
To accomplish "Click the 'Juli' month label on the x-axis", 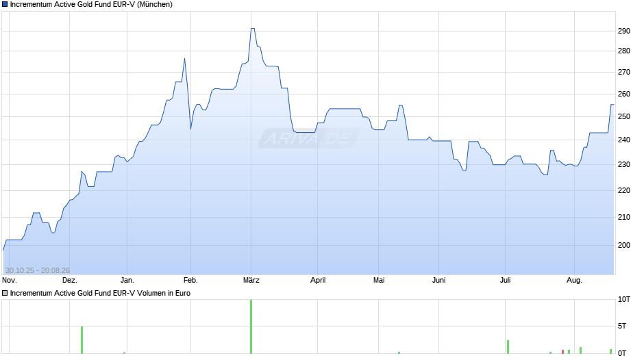I will coord(505,281).
